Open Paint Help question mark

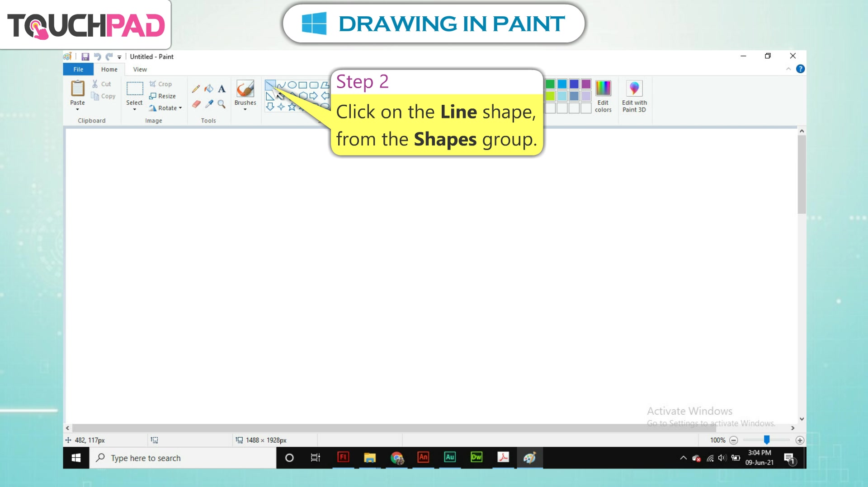[800, 69]
